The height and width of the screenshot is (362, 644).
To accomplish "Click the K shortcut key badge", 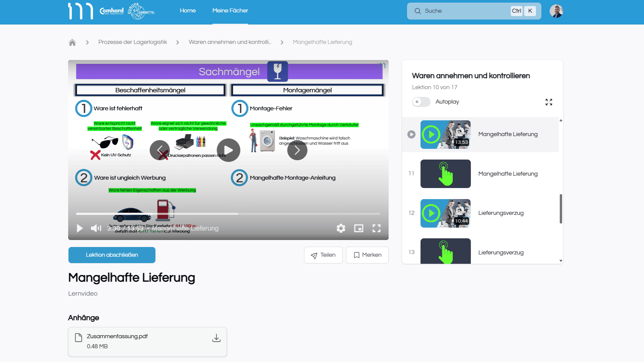I will pyautogui.click(x=530, y=11).
